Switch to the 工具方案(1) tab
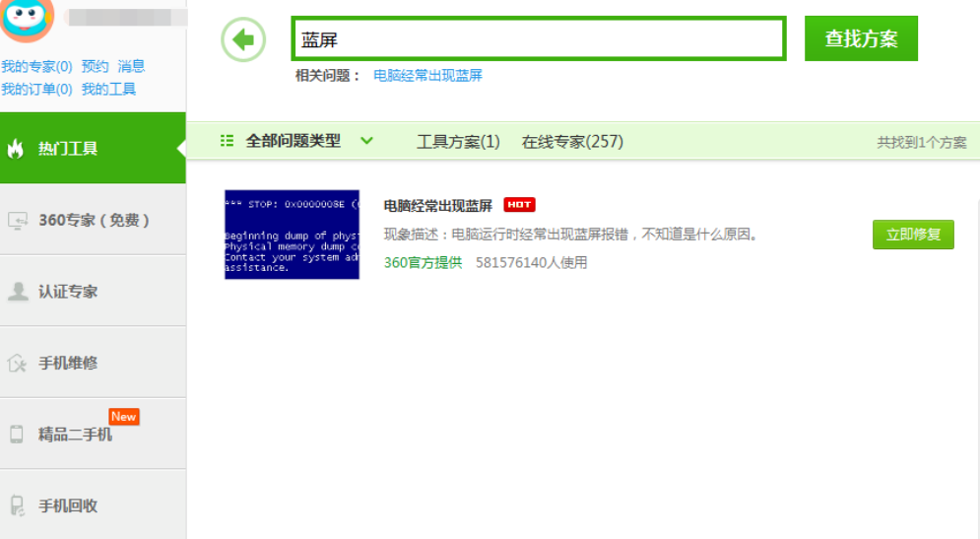The width and height of the screenshot is (980, 539). (458, 142)
